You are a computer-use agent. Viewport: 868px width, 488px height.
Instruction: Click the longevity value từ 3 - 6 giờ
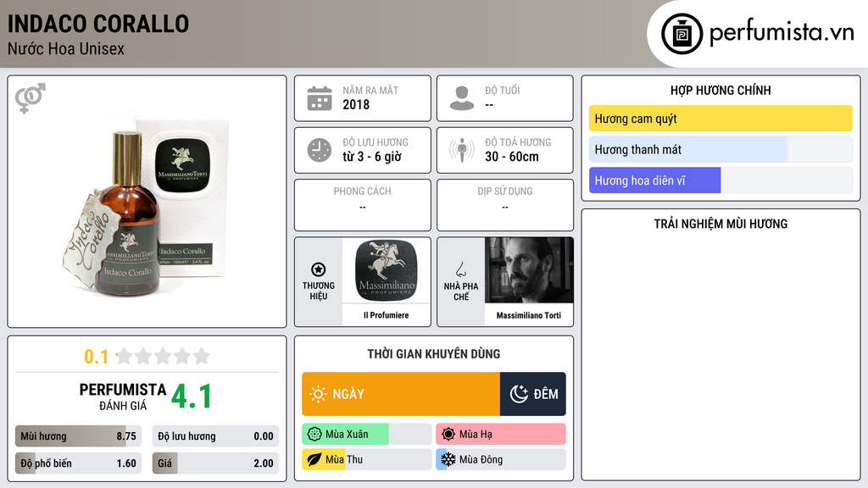(x=372, y=157)
